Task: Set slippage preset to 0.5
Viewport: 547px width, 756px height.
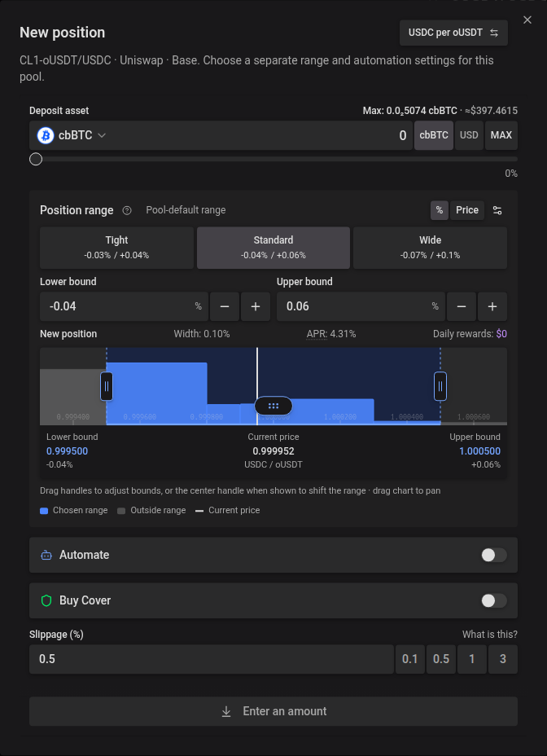Action: coord(441,659)
